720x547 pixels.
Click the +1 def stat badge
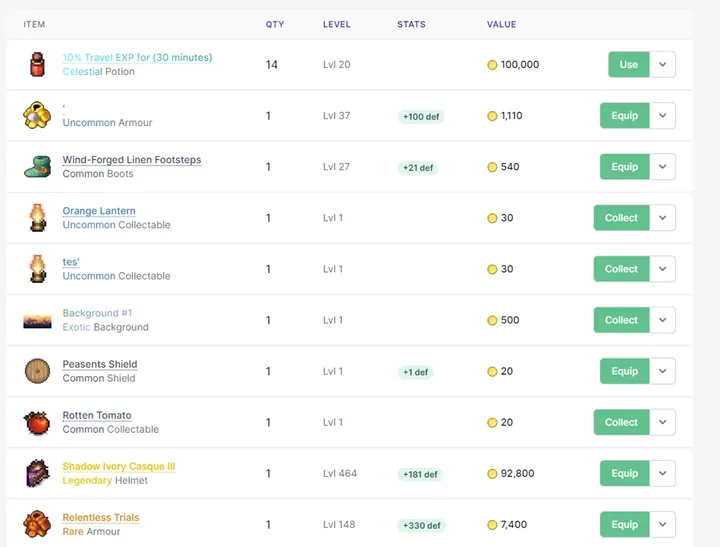click(x=416, y=372)
